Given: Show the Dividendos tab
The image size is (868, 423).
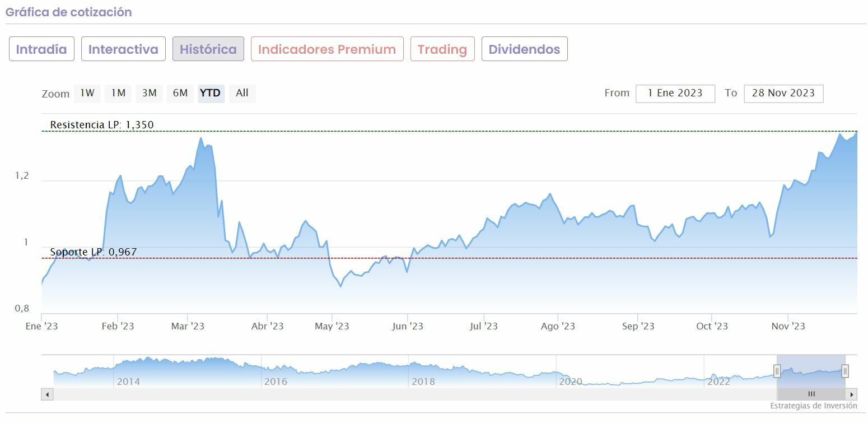Looking at the screenshot, I should click(524, 49).
